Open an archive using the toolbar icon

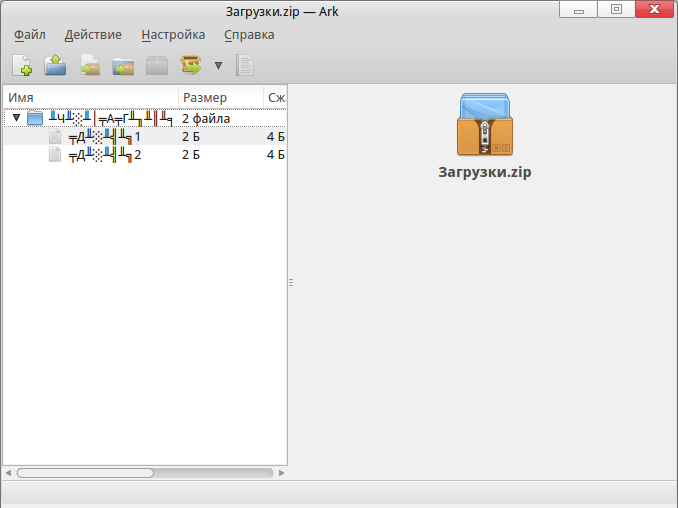(55, 66)
